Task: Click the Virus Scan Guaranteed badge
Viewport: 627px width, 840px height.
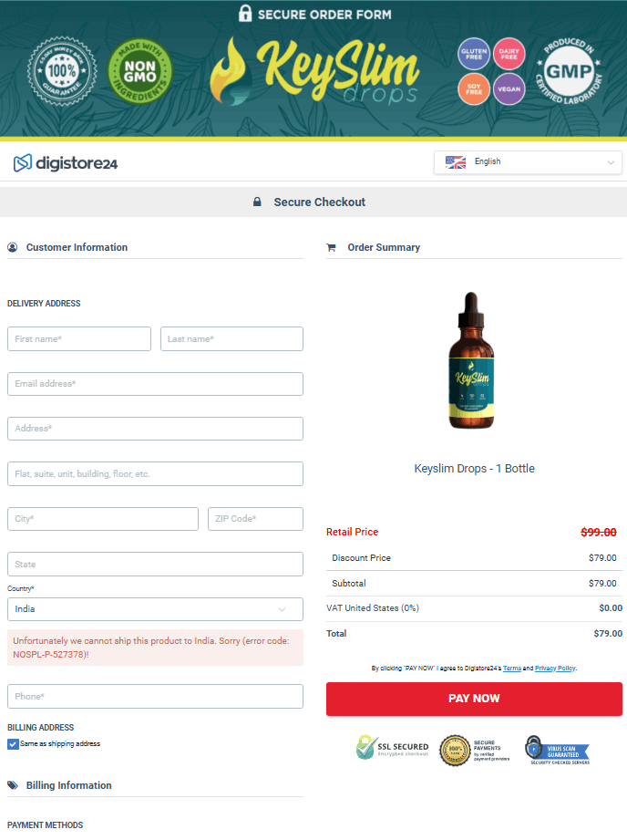Action: pyautogui.click(x=557, y=749)
